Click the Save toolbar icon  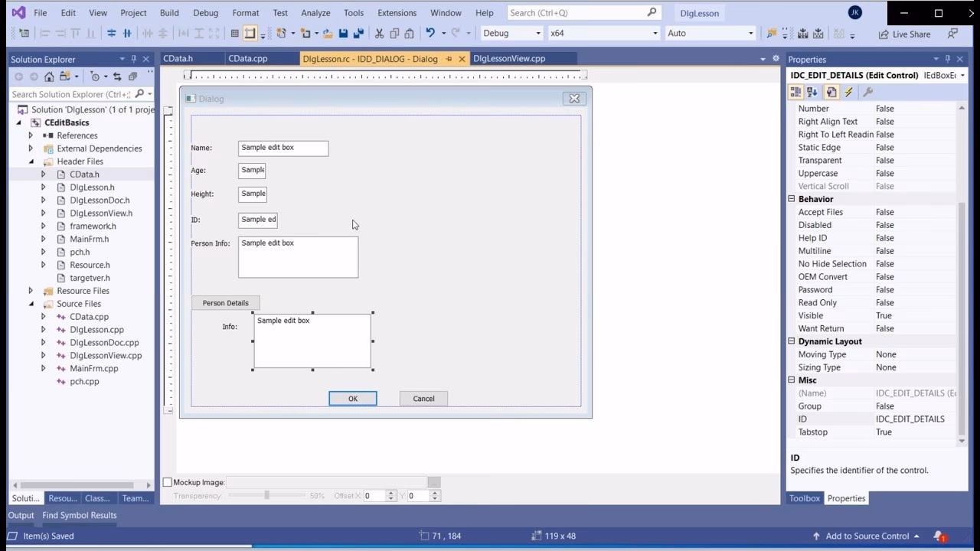click(x=343, y=33)
